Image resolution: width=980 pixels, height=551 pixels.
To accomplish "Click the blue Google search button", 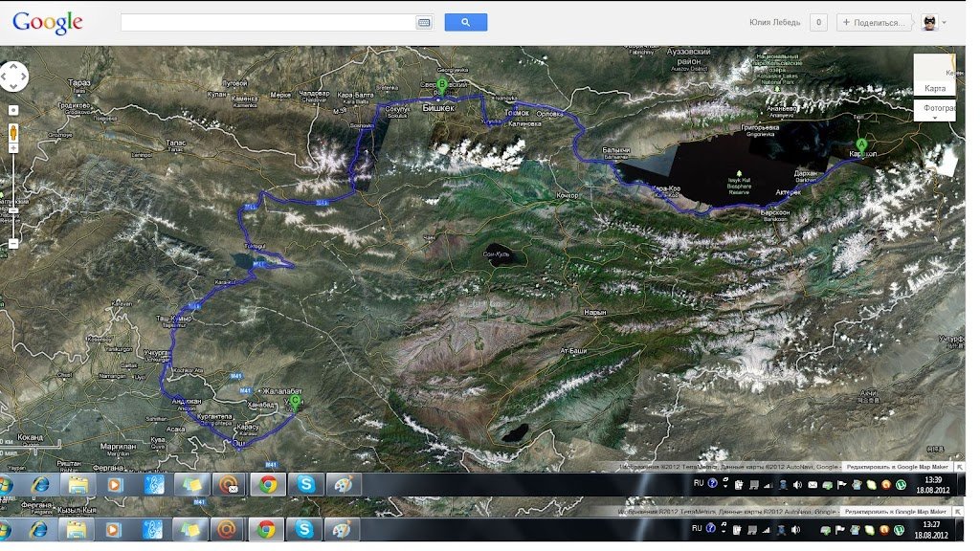I will [466, 22].
